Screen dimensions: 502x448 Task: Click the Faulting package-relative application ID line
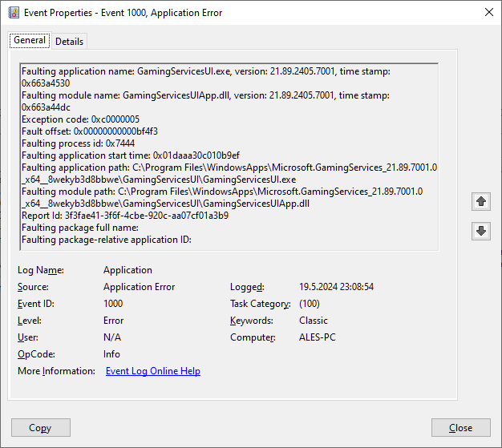pos(107,240)
